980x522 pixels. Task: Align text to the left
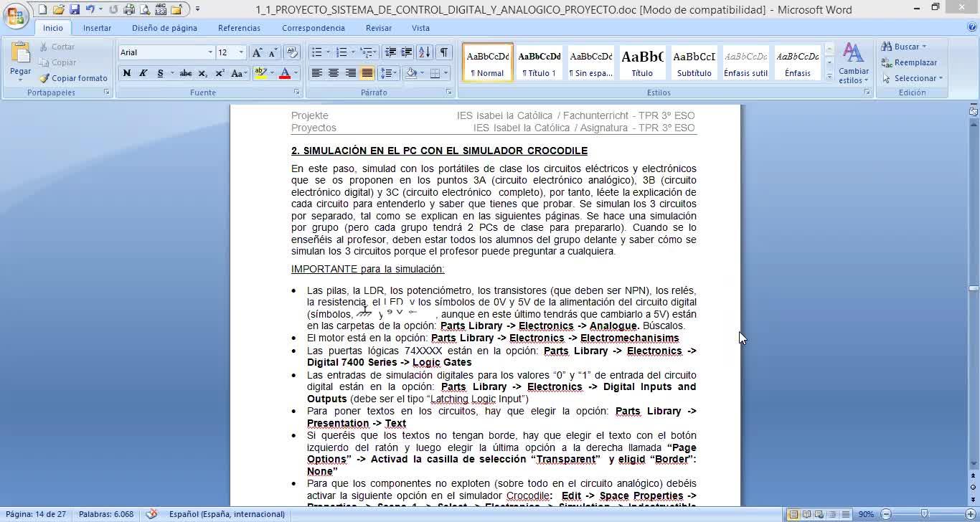pyautogui.click(x=316, y=73)
